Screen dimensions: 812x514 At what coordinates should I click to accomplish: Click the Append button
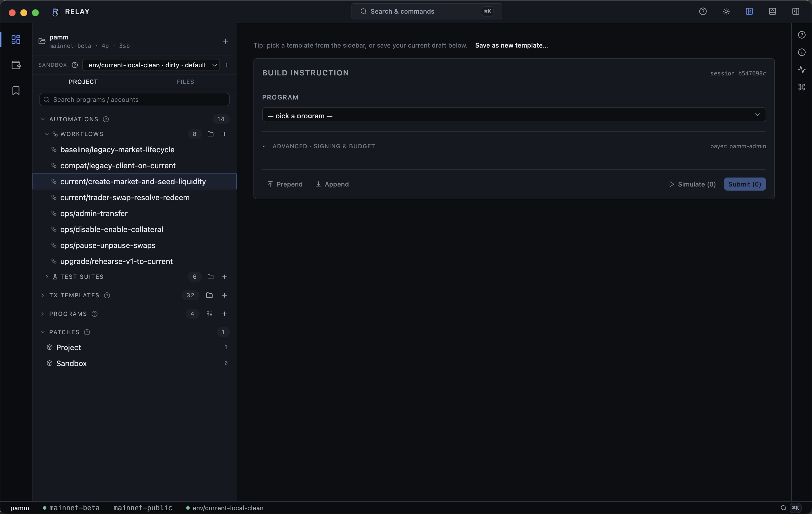tap(332, 184)
